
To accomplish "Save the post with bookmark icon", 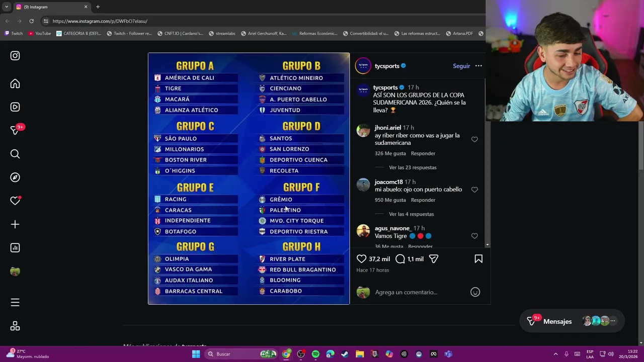I will 478,259.
